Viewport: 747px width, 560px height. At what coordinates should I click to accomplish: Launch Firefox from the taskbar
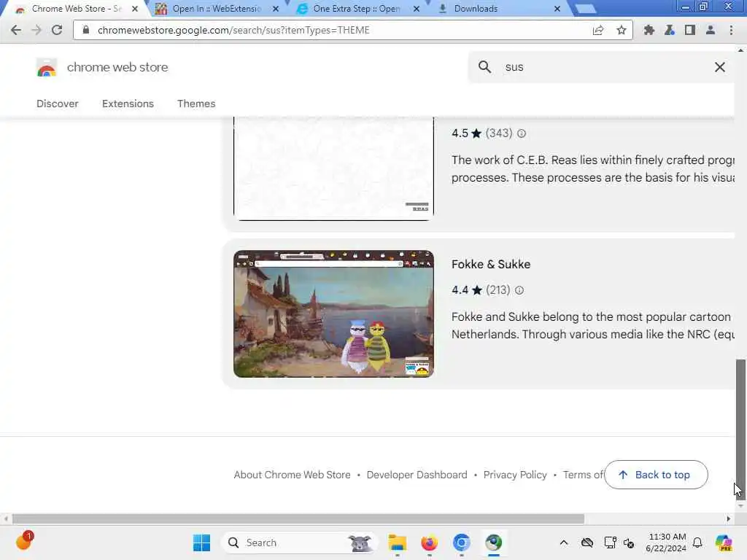429,542
